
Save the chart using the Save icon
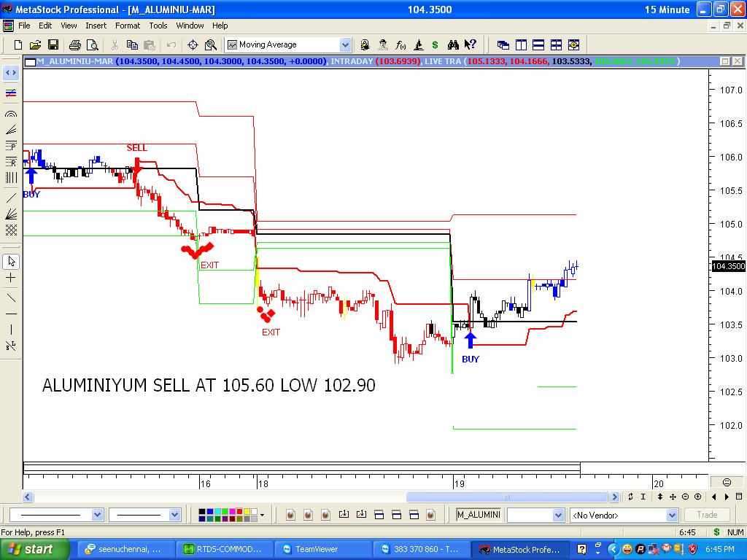pos(53,44)
